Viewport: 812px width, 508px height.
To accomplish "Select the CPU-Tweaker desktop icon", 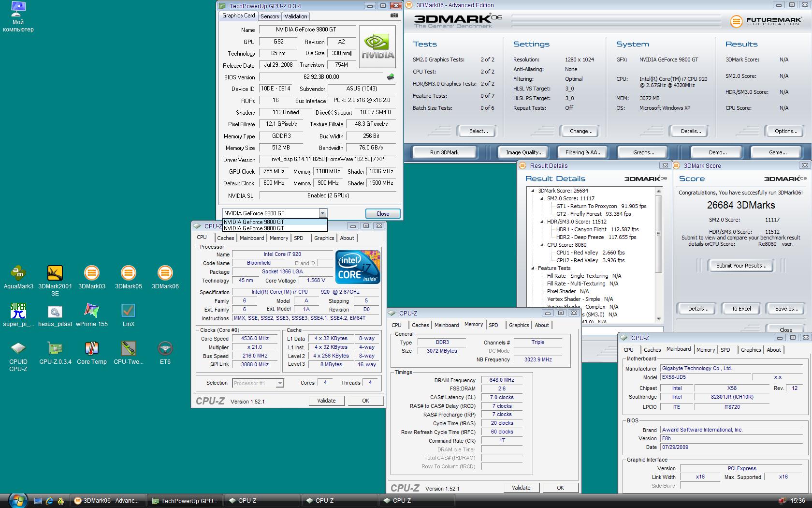I will pos(129,353).
